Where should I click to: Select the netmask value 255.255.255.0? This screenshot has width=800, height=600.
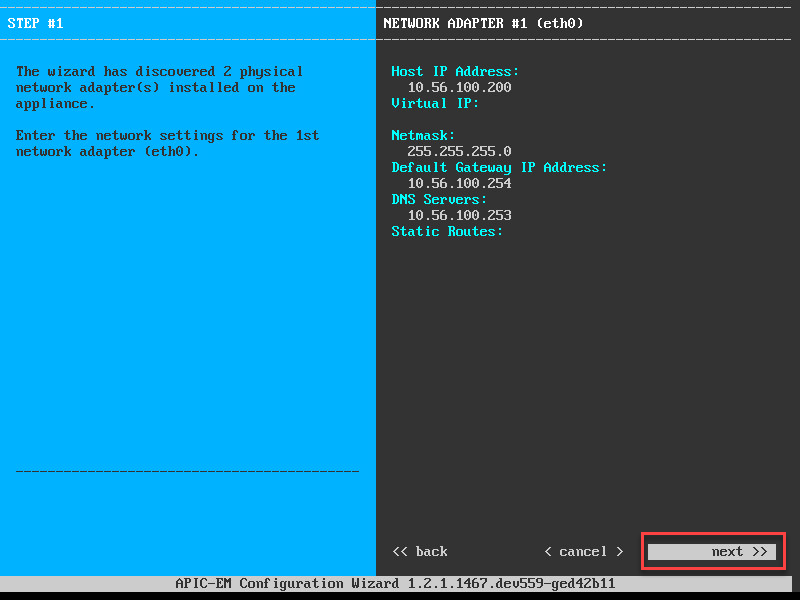[459, 151]
